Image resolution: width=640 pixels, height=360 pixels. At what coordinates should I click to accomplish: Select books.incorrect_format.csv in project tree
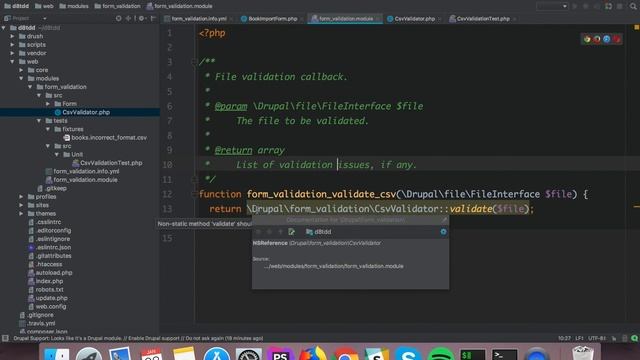point(109,138)
